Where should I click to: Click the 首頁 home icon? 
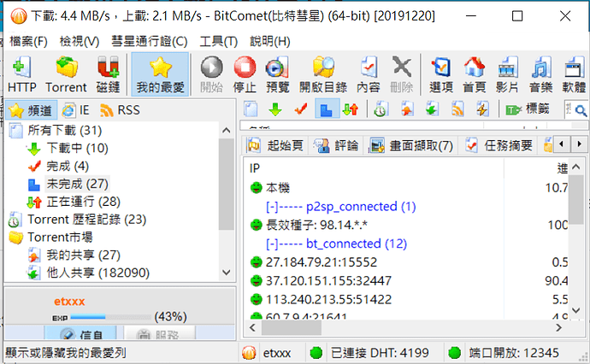[x=474, y=74]
